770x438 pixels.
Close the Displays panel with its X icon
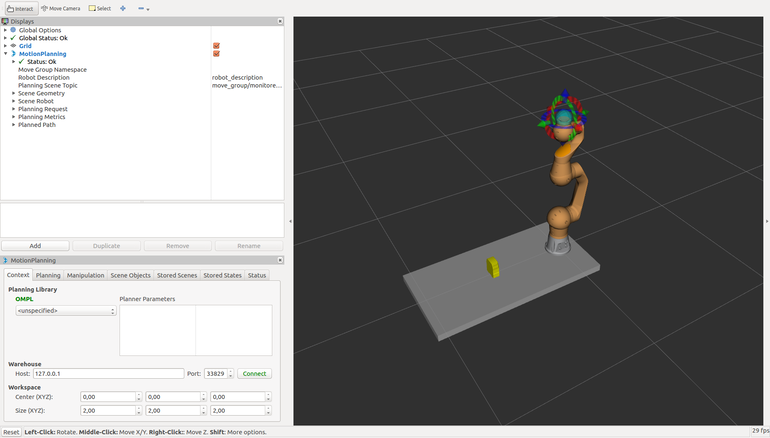(x=281, y=21)
